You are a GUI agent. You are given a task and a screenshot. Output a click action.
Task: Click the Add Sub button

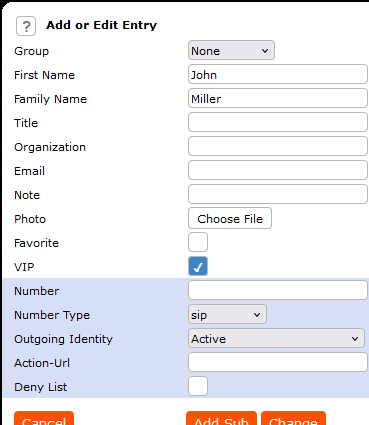tap(221, 419)
